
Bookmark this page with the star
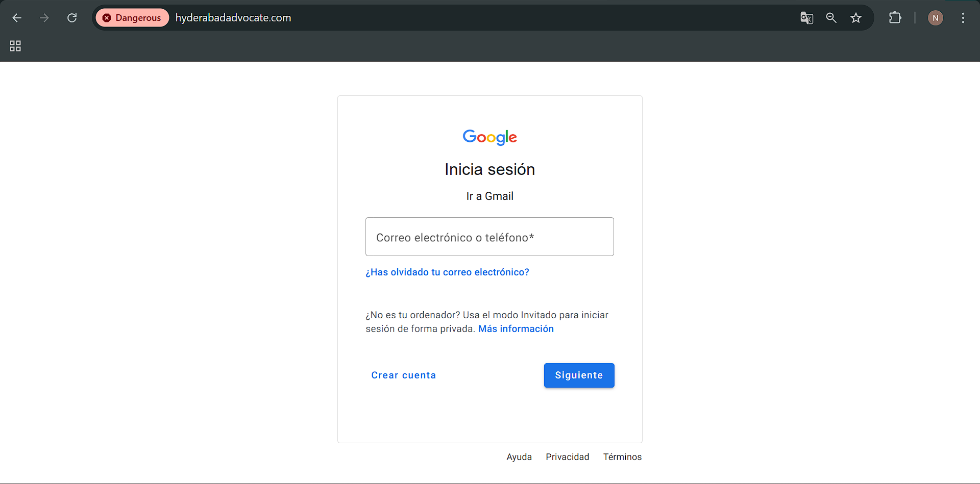856,18
